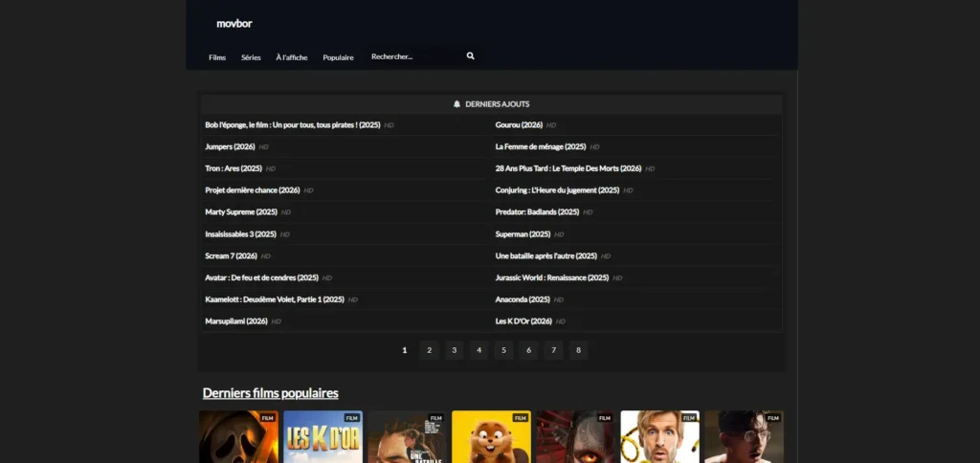Go to the Séries section
980x463 pixels.
tap(251, 57)
